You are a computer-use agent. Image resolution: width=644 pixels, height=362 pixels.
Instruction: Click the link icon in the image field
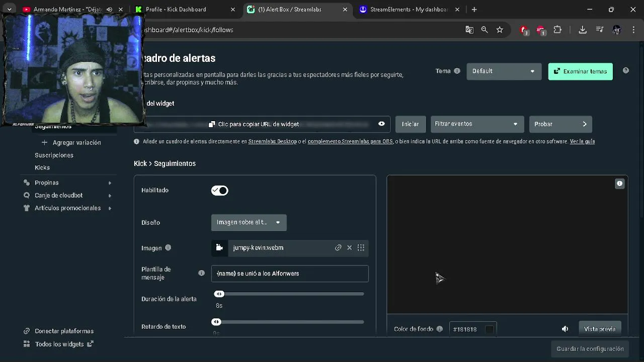[x=338, y=247]
